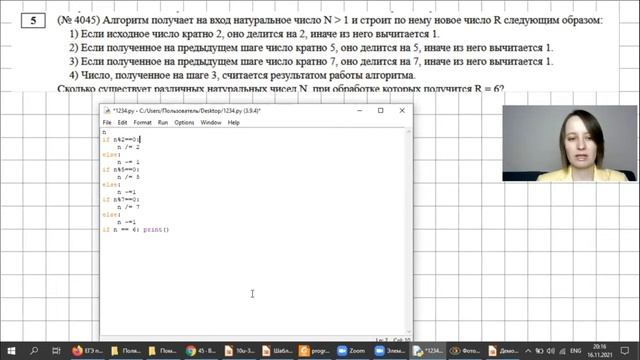Screen dimensions: 640x360
Task: Minimize the 1234.py IDLE window
Action: (360, 111)
